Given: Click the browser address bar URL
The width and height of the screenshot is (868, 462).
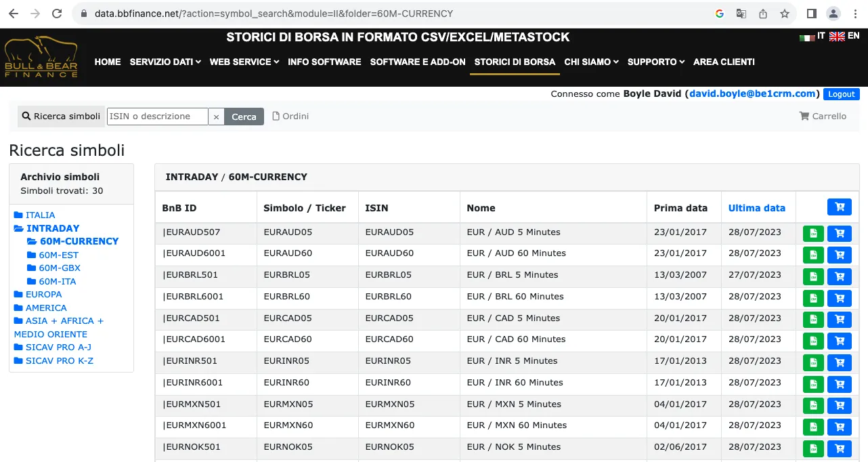Looking at the screenshot, I should (274, 14).
